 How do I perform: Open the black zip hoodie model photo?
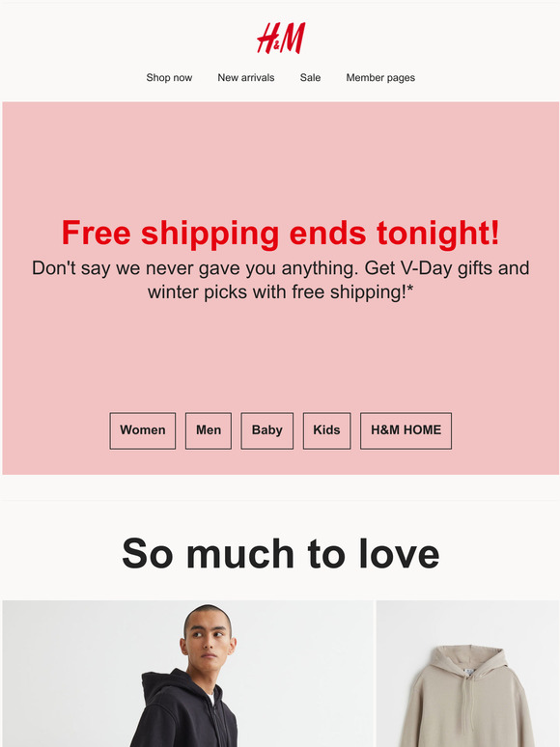[187, 674]
